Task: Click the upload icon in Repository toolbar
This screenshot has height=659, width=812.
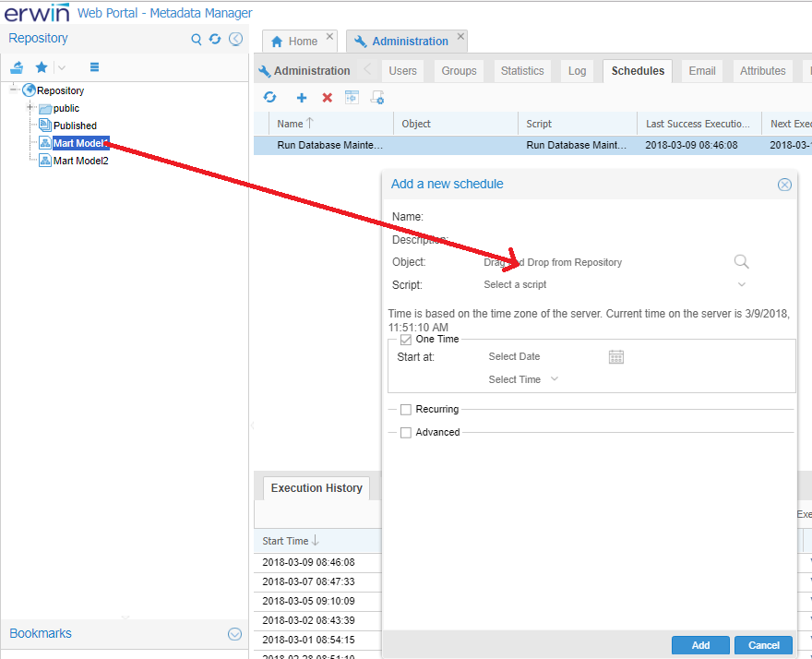Action: coord(18,67)
